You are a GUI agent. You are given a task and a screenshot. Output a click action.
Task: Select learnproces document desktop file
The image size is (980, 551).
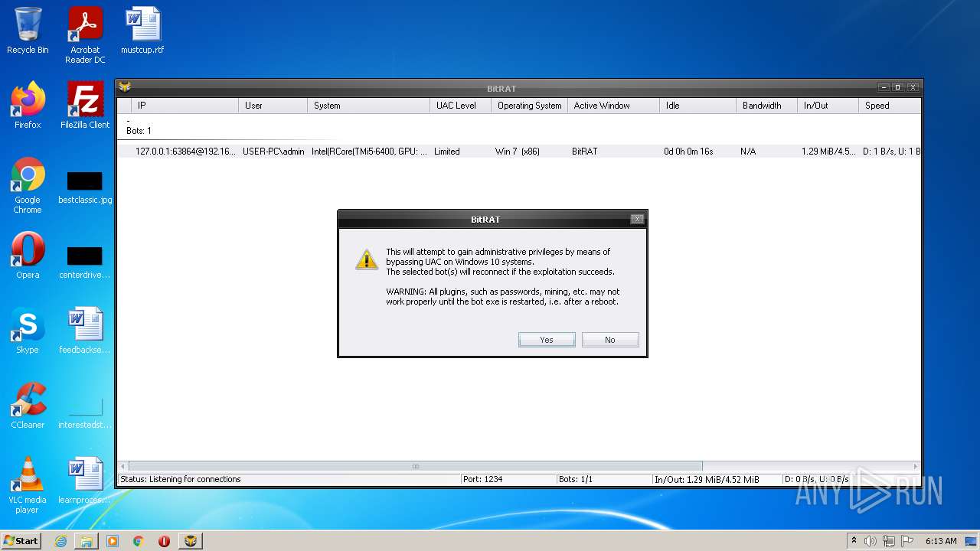(x=85, y=481)
